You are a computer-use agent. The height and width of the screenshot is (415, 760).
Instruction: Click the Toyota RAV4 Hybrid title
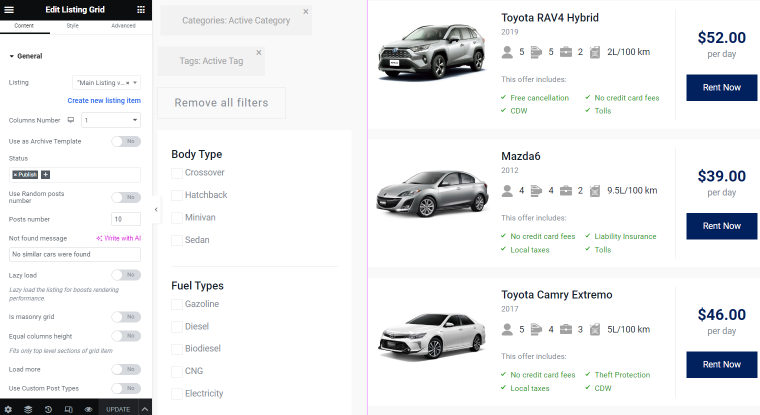[550, 18]
